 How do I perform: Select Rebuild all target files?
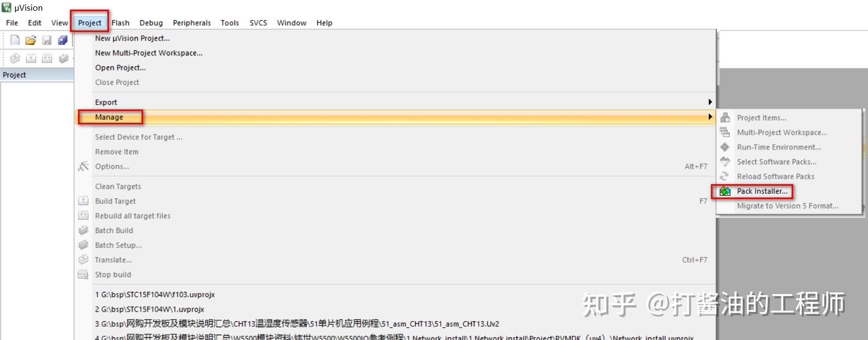[395, 216]
